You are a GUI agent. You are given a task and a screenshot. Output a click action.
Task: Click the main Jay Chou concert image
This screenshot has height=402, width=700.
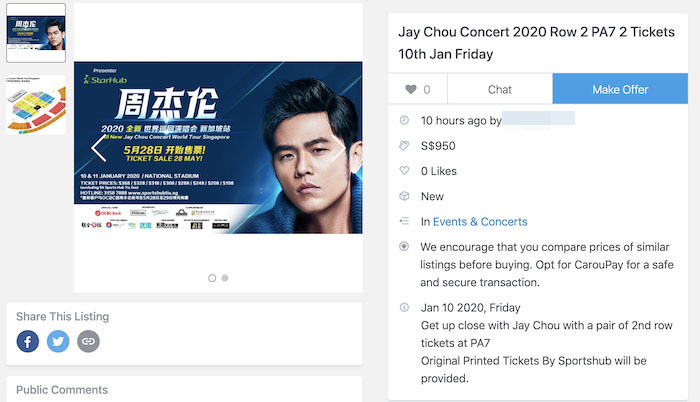point(218,148)
